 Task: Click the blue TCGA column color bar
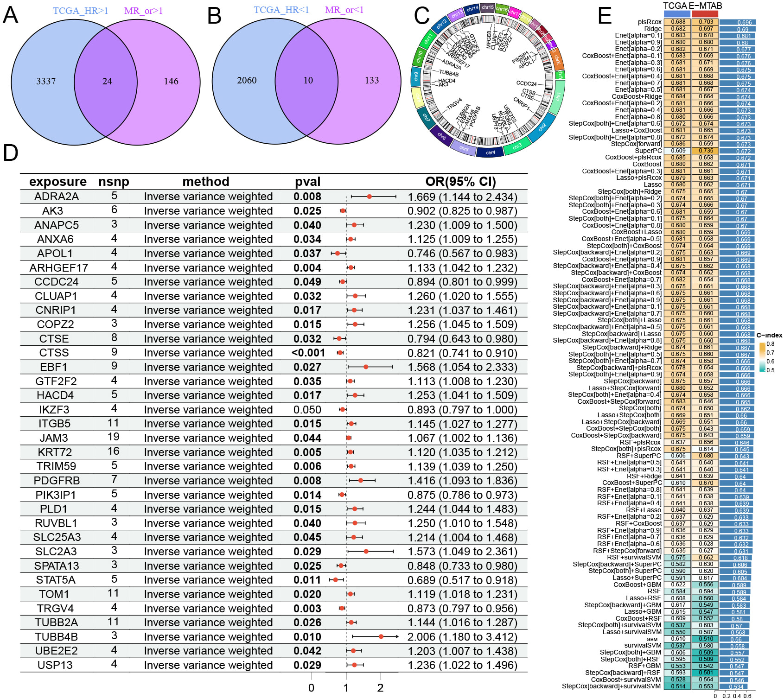point(677,14)
